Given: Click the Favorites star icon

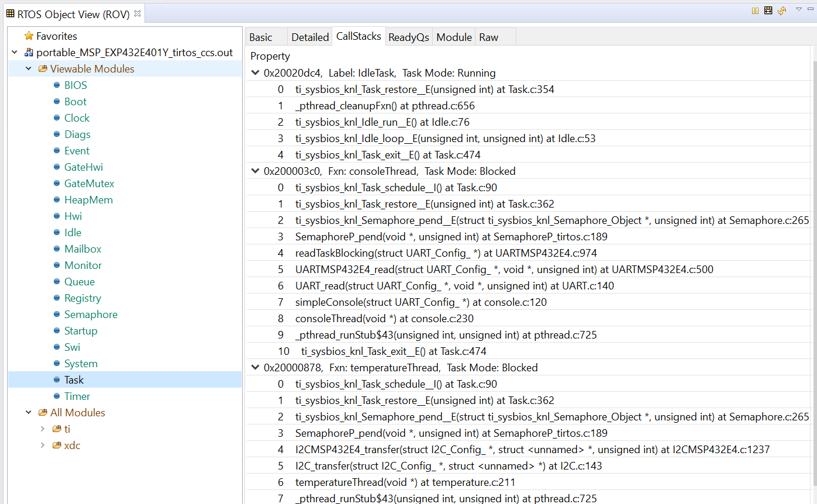Looking at the screenshot, I should tap(29, 36).
